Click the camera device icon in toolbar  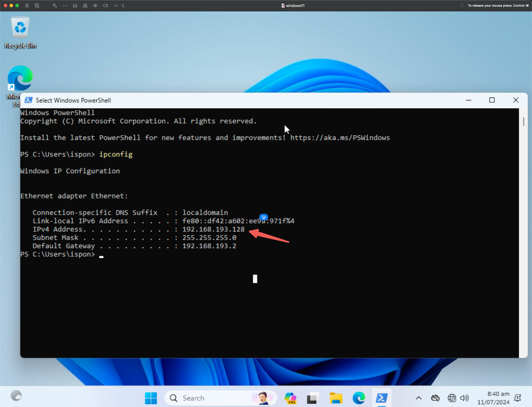[x=105, y=6]
